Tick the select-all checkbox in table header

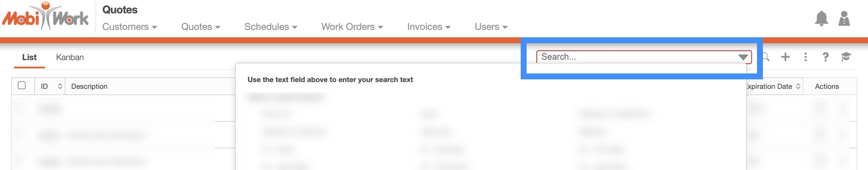click(x=22, y=85)
